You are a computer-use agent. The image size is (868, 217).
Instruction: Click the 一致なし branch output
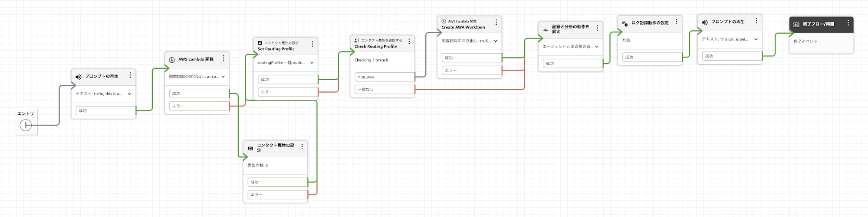[x=385, y=90]
